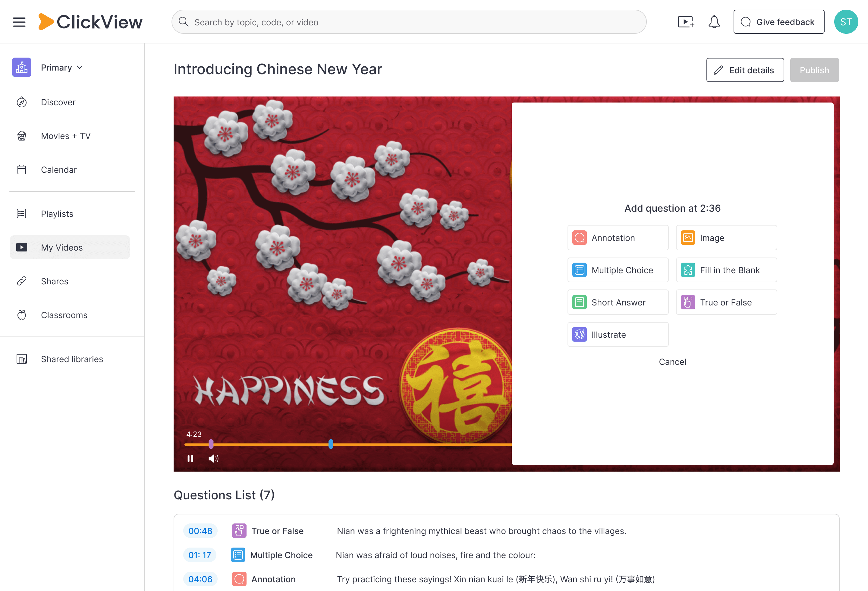Jump to 04:06 question timestamp
Viewport: 868px width, 591px height.
pyautogui.click(x=200, y=579)
